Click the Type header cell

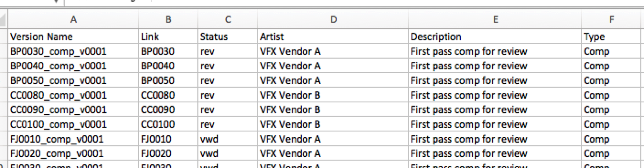594,37
